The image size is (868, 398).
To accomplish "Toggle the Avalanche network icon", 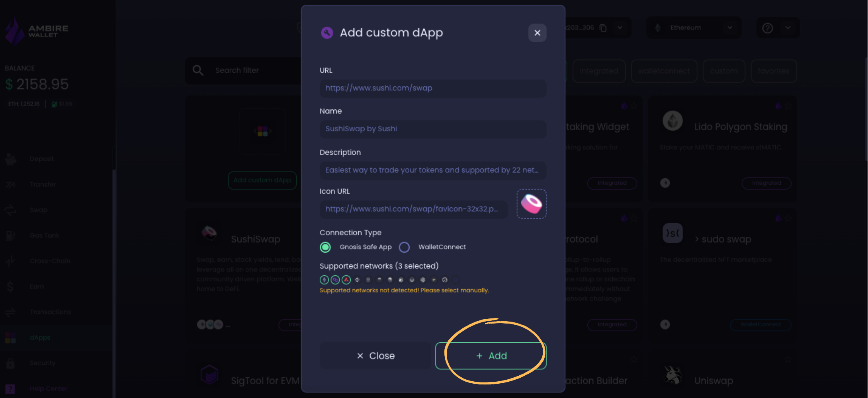I will coord(346,280).
